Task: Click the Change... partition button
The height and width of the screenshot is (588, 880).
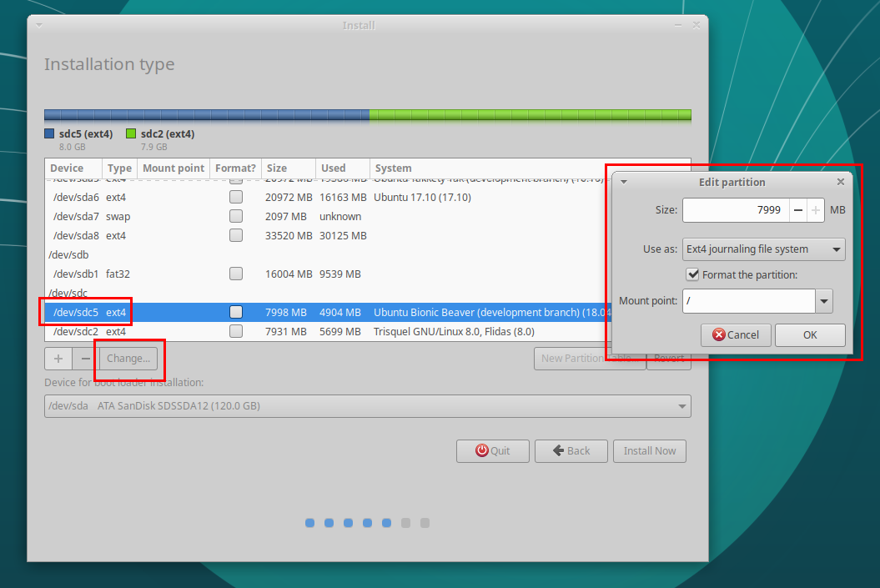Action: point(128,359)
